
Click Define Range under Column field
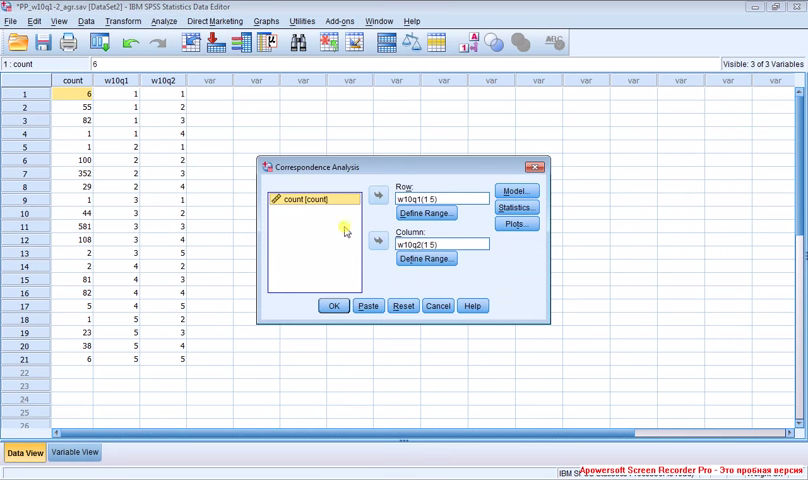(x=427, y=258)
